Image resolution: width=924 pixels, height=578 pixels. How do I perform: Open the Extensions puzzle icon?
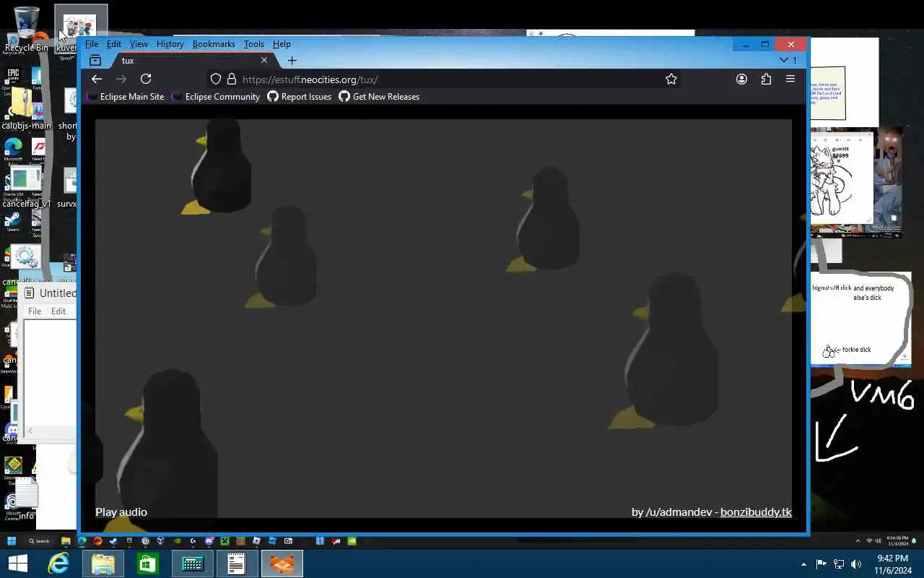tap(766, 79)
